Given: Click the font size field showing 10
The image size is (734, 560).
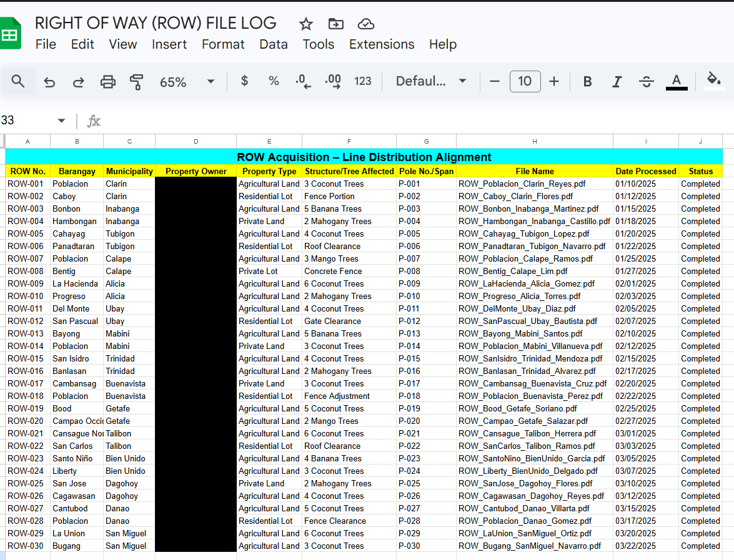Looking at the screenshot, I should click(525, 81).
